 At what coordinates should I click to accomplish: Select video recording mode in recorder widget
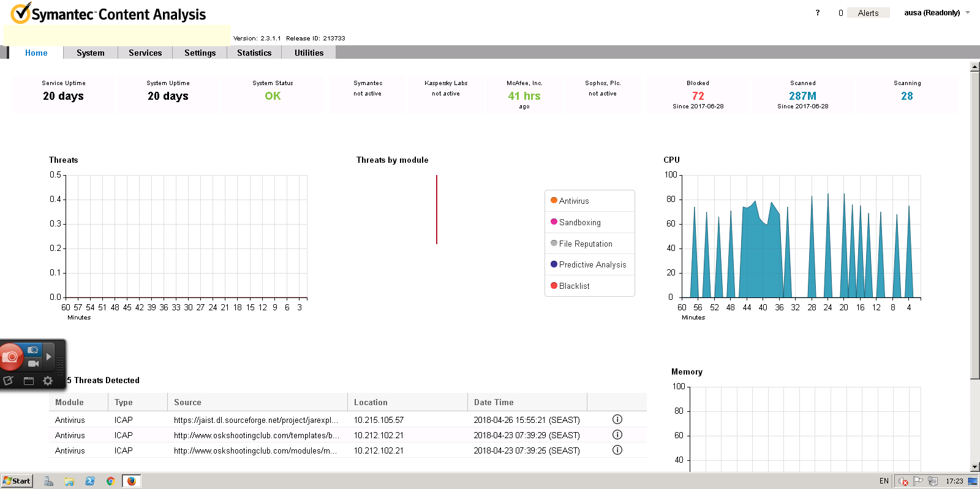(33, 364)
